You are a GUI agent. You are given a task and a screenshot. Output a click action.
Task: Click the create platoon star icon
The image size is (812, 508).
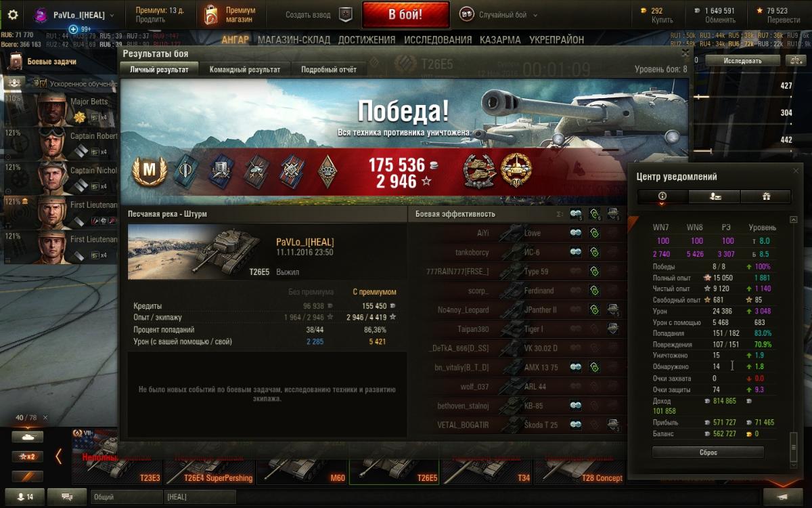tap(345, 14)
